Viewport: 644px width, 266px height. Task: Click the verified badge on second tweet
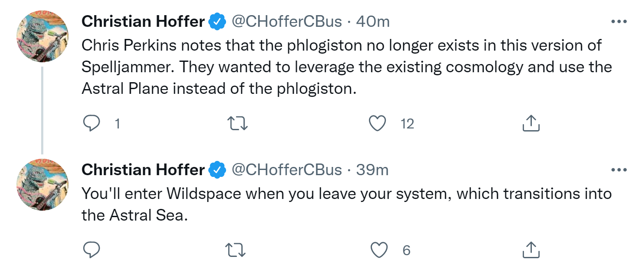217,170
